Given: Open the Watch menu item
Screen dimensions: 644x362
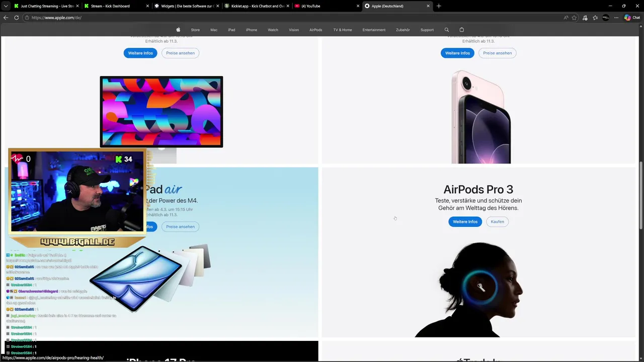Looking at the screenshot, I should [x=273, y=30].
